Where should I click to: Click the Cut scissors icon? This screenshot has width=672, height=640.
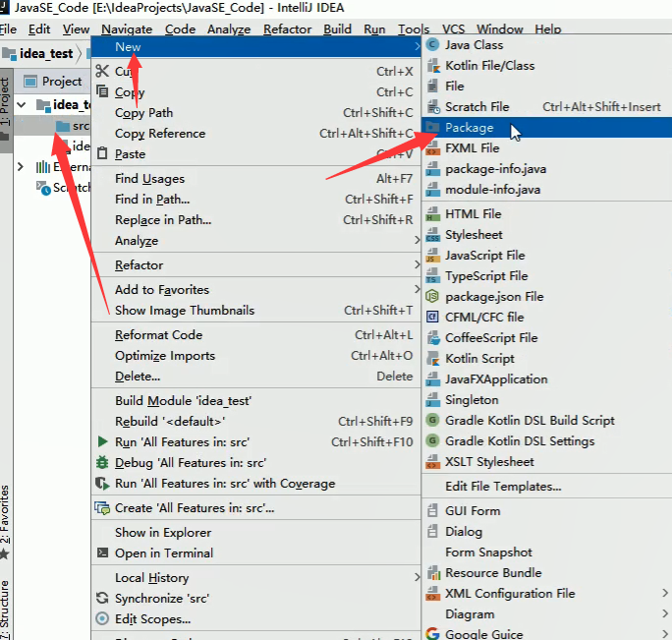(102, 71)
